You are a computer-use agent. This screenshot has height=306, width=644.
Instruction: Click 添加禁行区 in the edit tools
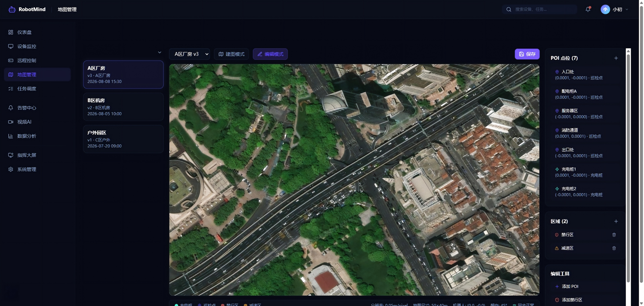[585, 300]
